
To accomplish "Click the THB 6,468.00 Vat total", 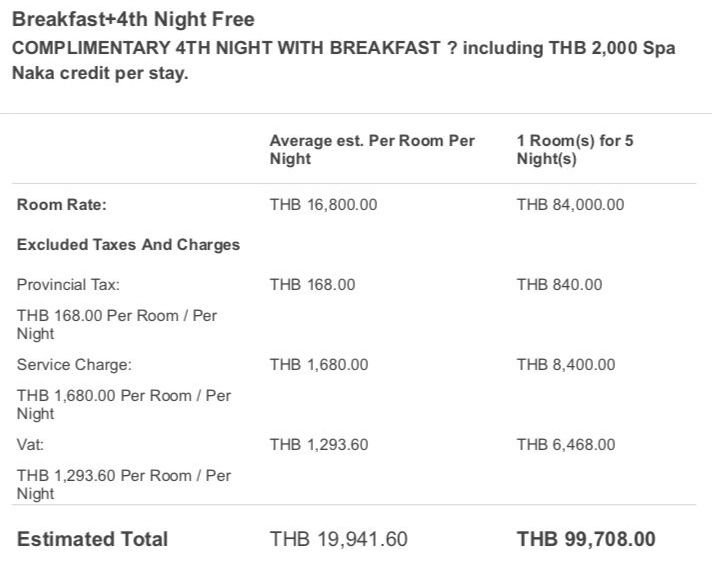I will point(566,444).
